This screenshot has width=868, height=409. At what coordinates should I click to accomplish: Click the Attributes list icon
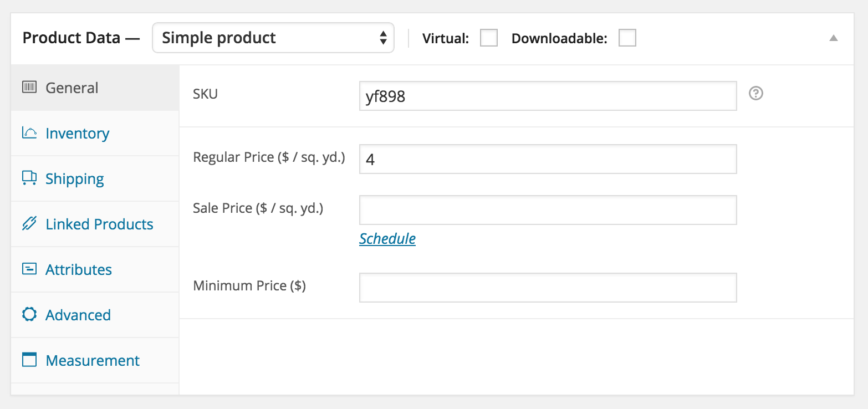29,269
